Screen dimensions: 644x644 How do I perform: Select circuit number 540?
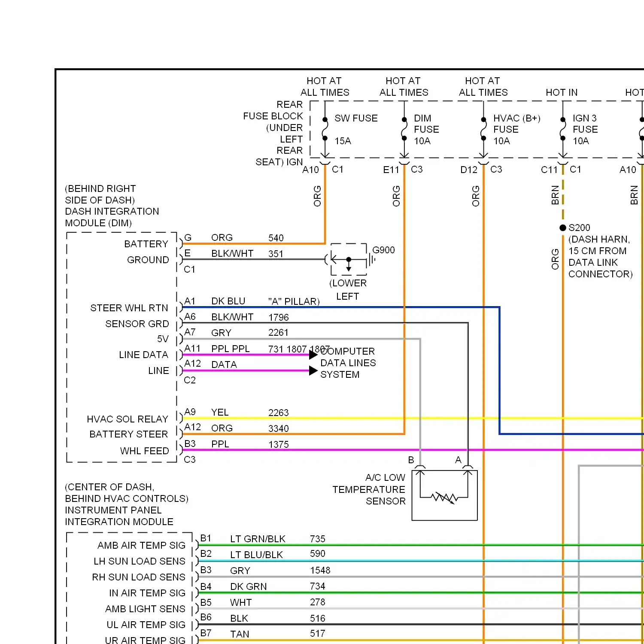coord(276,238)
